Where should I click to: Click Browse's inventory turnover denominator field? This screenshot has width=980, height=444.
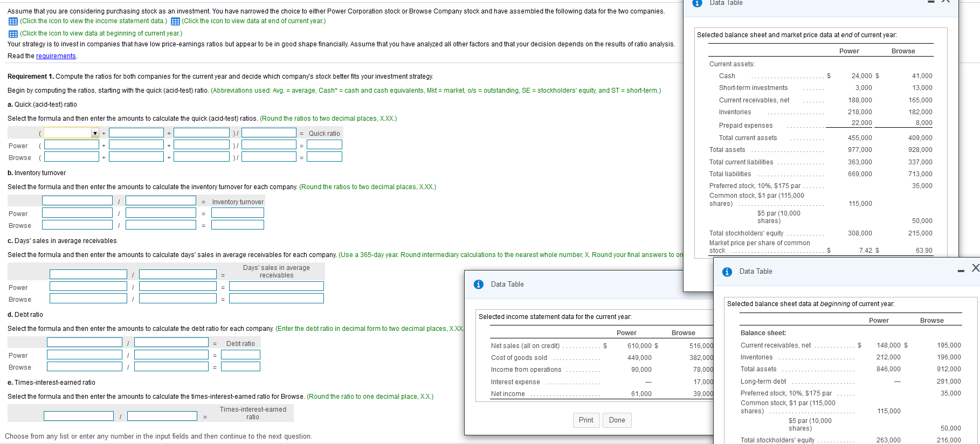point(161,224)
